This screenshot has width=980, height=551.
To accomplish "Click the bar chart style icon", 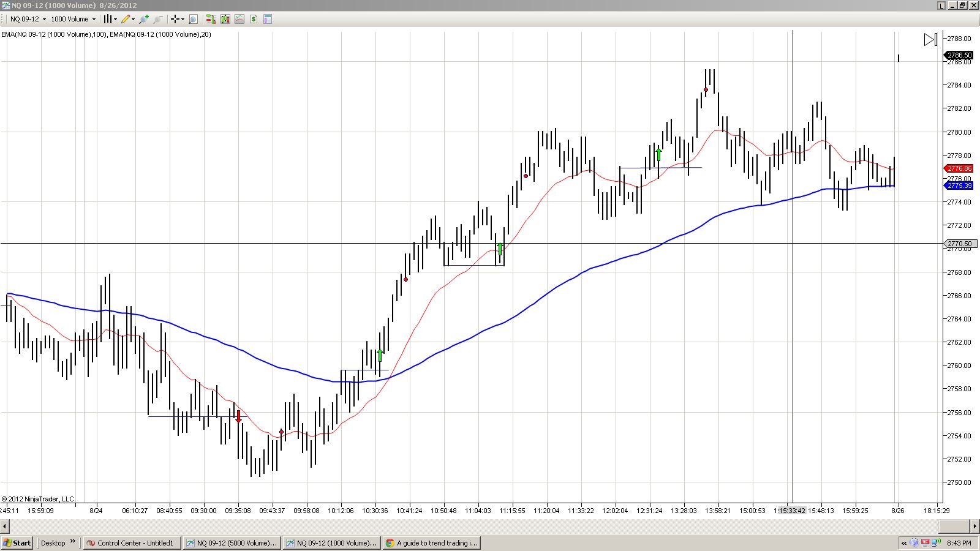I will (x=107, y=19).
